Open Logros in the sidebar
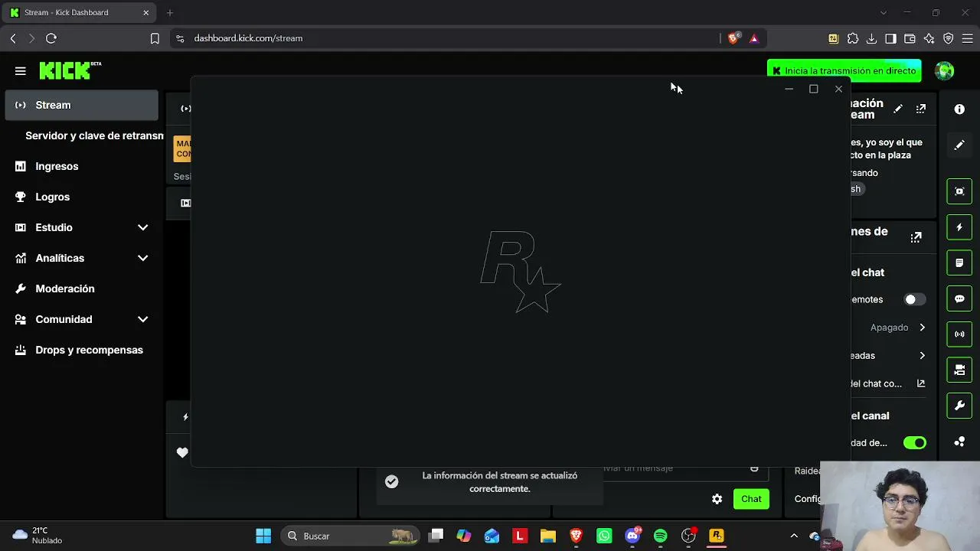Viewport: 980px width, 551px height. tap(52, 197)
